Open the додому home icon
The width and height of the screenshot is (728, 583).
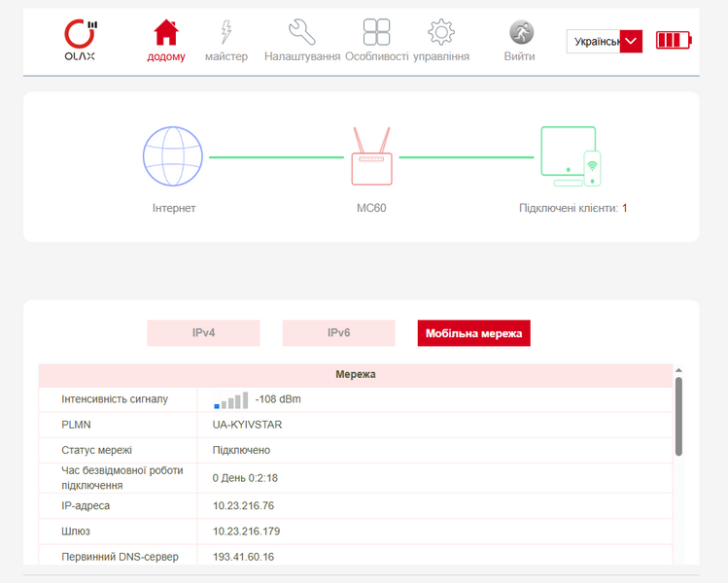tap(166, 32)
